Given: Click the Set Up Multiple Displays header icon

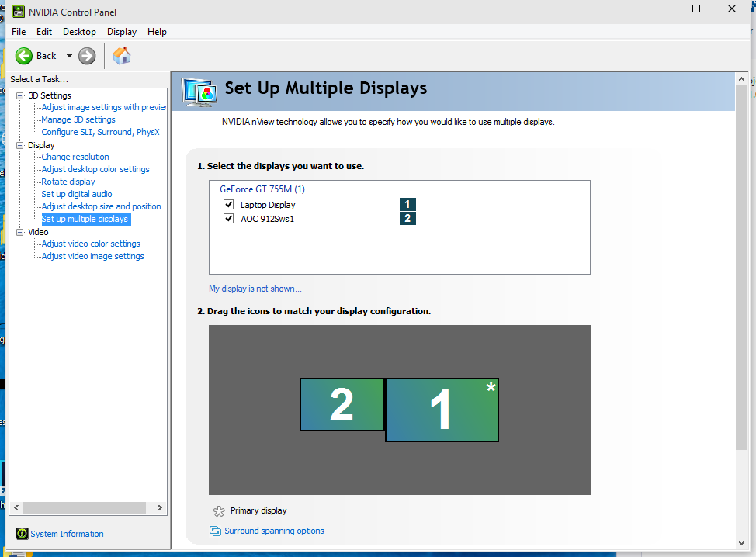Looking at the screenshot, I should [x=199, y=92].
